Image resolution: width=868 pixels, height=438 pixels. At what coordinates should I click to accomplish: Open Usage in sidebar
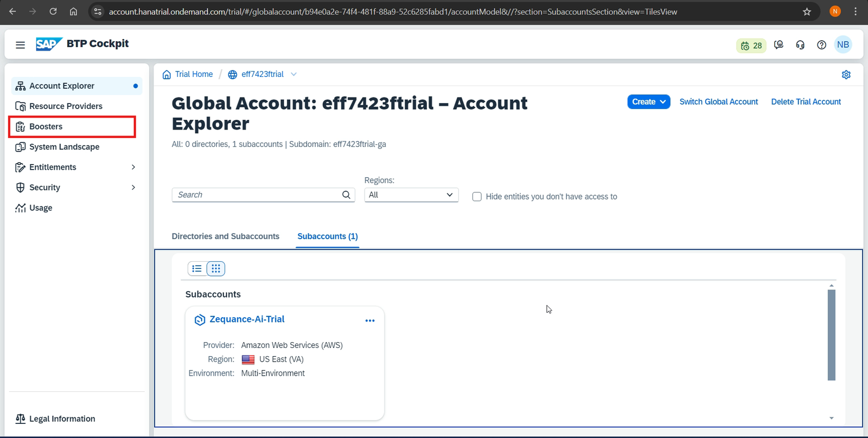[x=76, y=208]
